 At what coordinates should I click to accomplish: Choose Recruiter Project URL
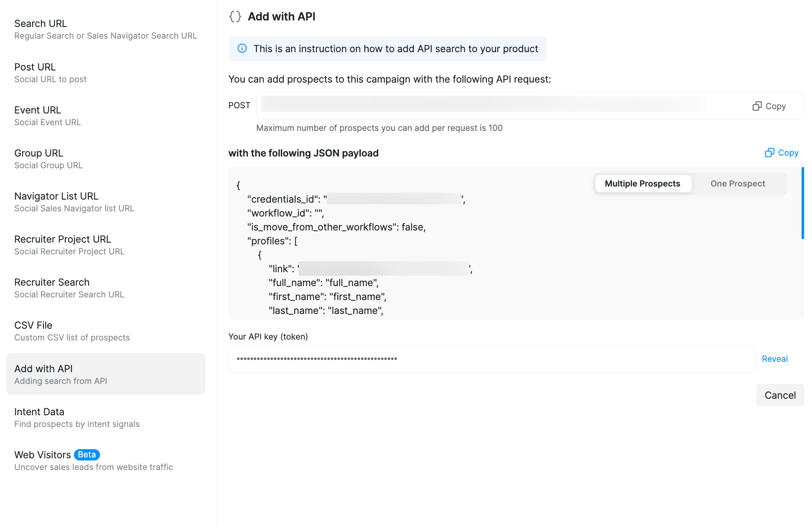click(x=106, y=245)
